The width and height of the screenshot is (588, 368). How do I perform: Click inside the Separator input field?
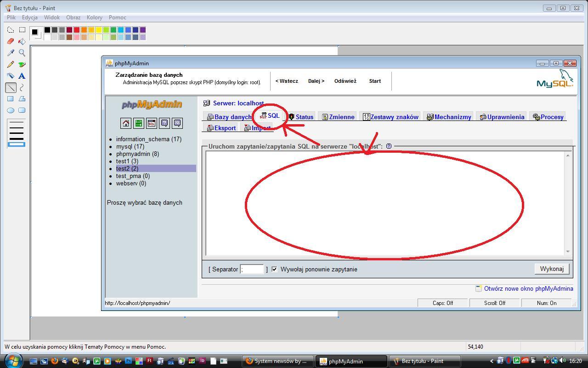point(252,269)
